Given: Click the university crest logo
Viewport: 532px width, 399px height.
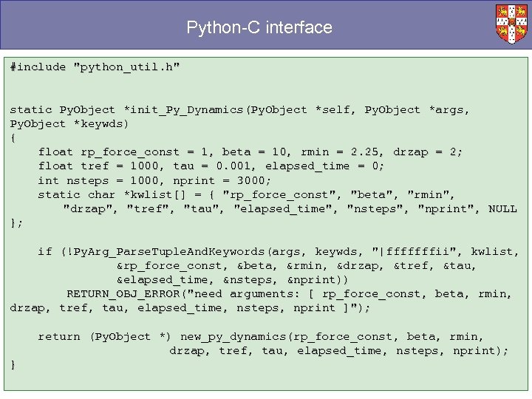Looking at the screenshot, I should [511, 24].
